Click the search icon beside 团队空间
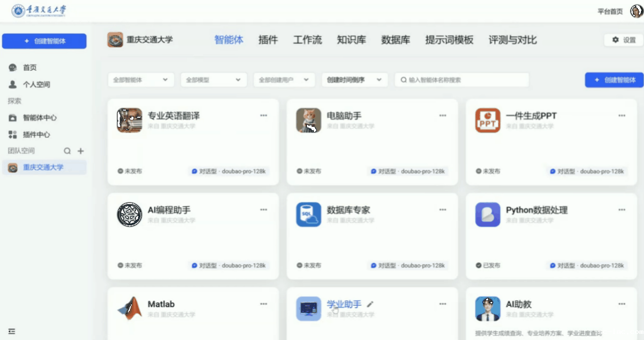This screenshot has width=644, height=340. click(x=67, y=151)
